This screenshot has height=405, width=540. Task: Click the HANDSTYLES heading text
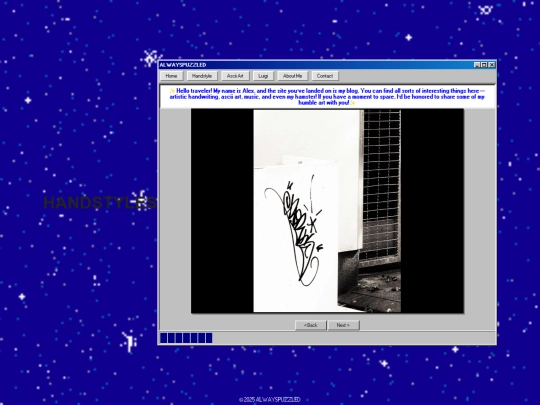[x=100, y=202]
